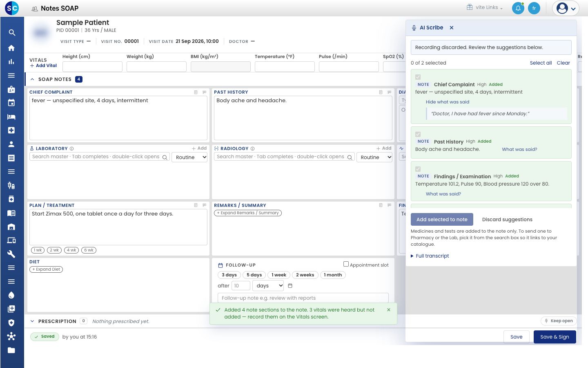Click the Add Vital link
Viewport: 588px width, 368px height.
tap(43, 65)
